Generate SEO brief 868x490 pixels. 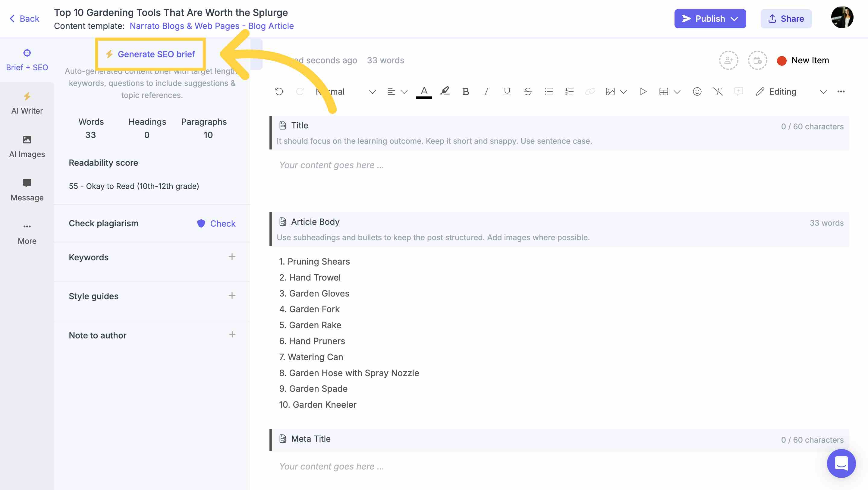pos(151,54)
